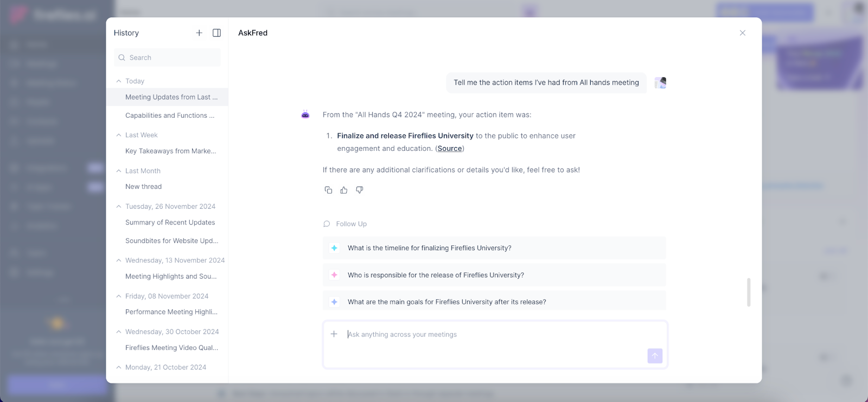Screen dimensions: 868x402
Task: Collapse the Tuesday, 26 November 2024 group
Action: pos(119,207)
